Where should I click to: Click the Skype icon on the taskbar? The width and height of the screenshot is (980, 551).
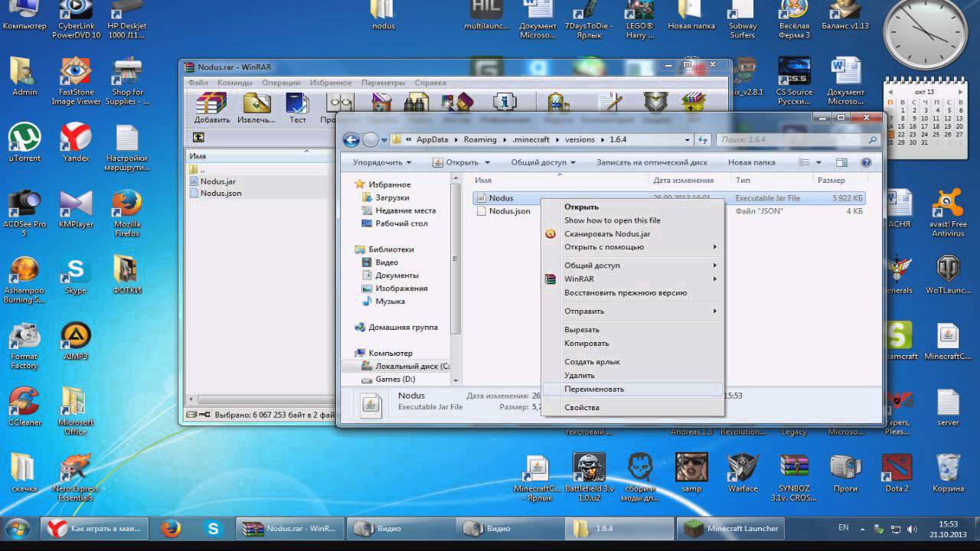(x=213, y=529)
